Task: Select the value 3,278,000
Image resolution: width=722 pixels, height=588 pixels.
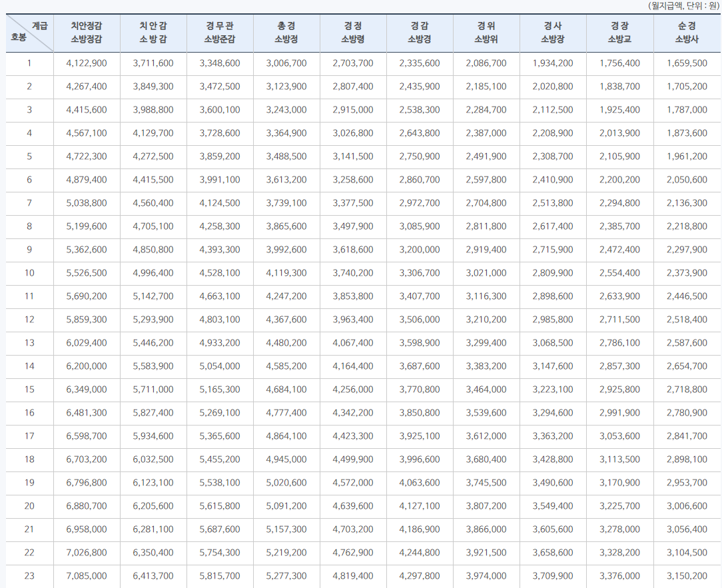Action: (x=620, y=529)
